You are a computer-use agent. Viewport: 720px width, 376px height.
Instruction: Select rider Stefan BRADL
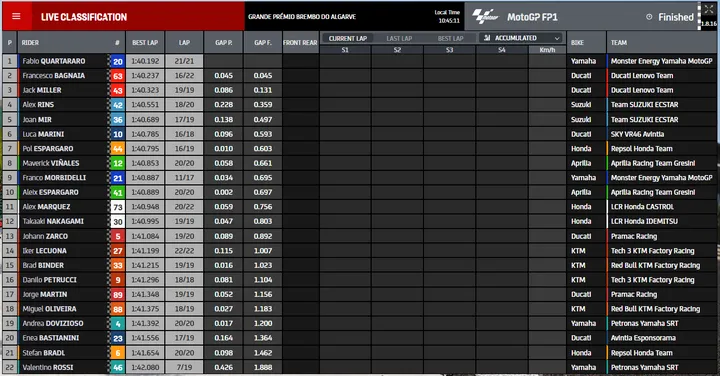click(x=44, y=353)
